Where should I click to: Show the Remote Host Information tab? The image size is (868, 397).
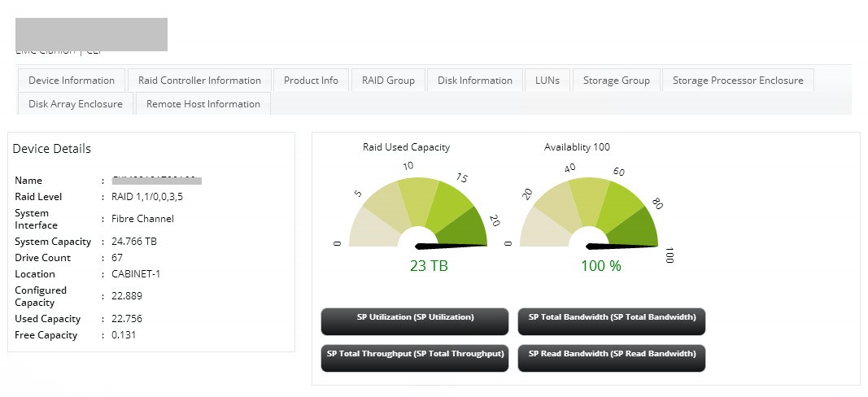(x=203, y=104)
